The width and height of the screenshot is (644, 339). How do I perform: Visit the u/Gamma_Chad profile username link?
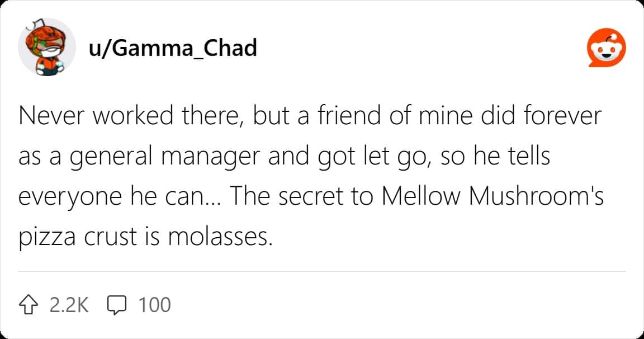tap(173, 49)
